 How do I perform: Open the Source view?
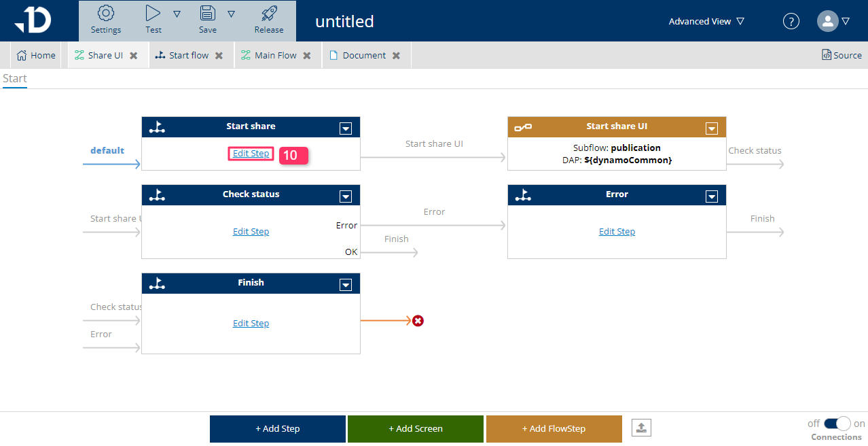(842, 56)
